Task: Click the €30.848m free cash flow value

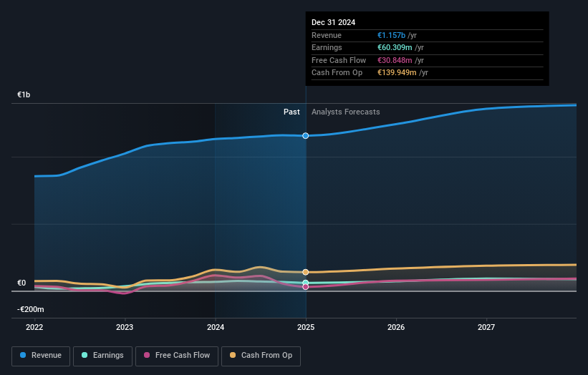Action: tap(395, 60)
